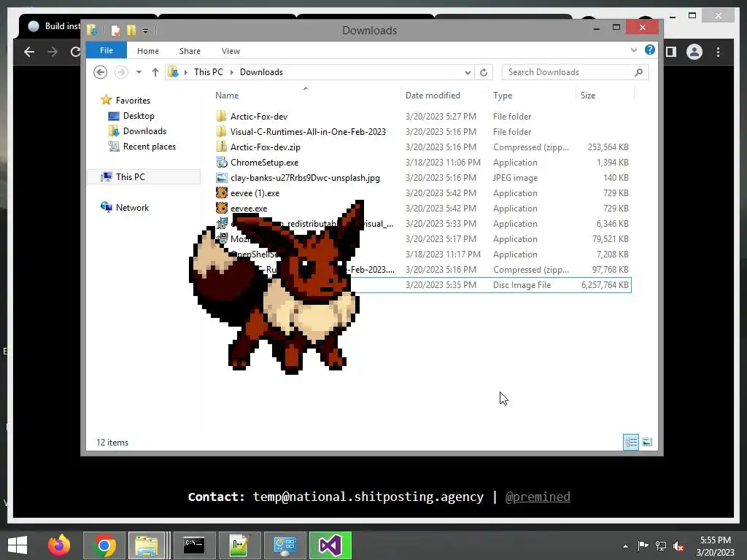Switch to details view layout button

[631, 443]
